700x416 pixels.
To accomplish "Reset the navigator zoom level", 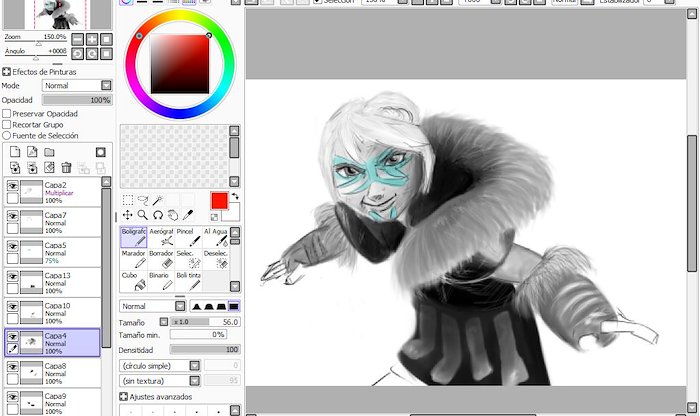I will pyautogui.click(x=106, y=39).
